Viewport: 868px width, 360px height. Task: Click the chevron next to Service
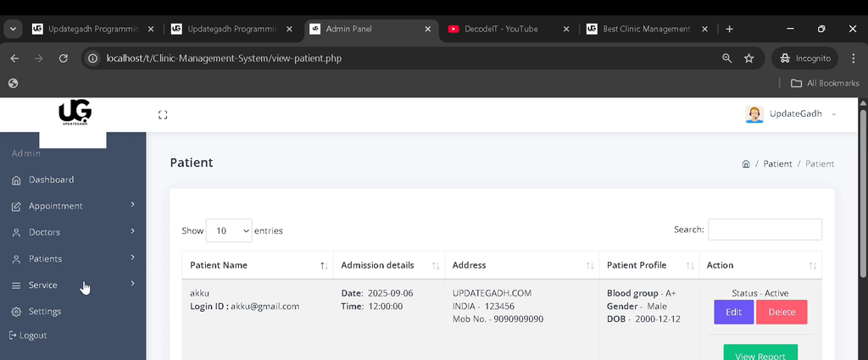(x=133, y=284)
